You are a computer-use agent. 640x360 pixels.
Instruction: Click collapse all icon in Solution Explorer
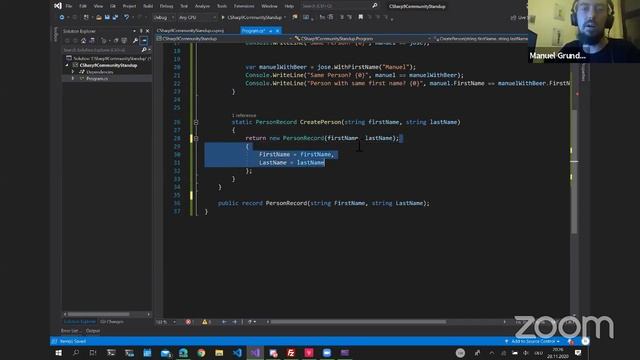[116, 40]
